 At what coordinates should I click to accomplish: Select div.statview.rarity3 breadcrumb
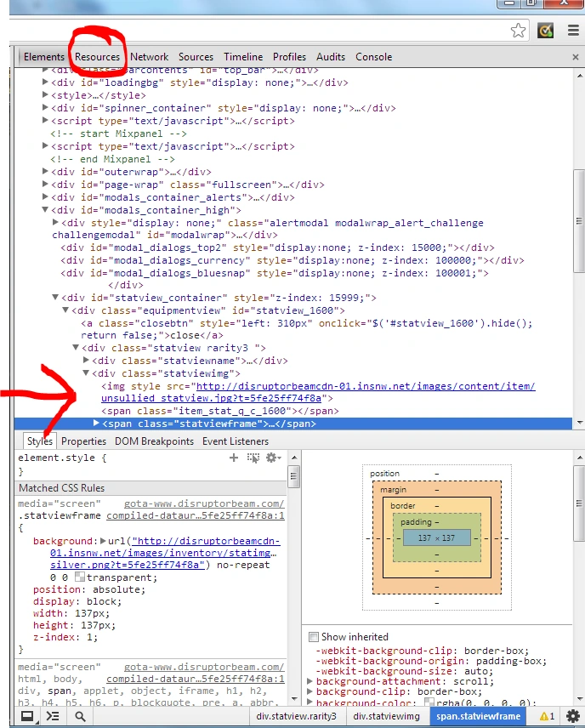(296, 716)
